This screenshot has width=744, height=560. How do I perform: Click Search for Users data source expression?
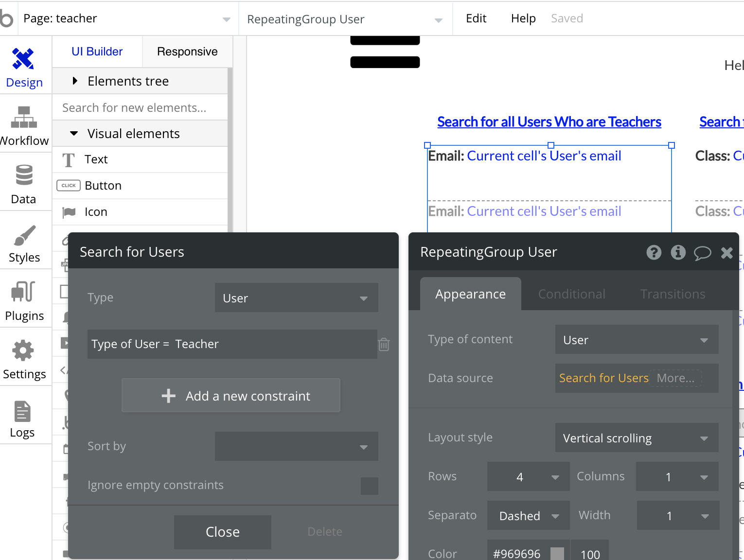604,378
